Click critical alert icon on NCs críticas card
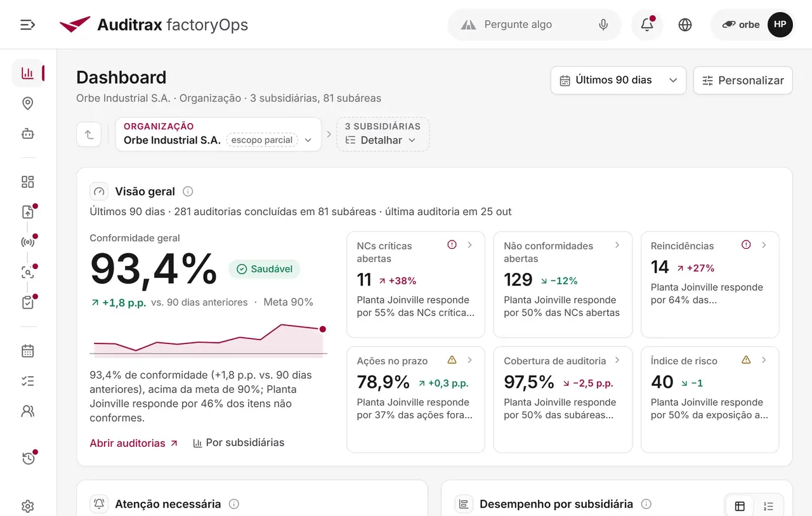The height and width of the screenshot is (516, 812). point(452,245)
